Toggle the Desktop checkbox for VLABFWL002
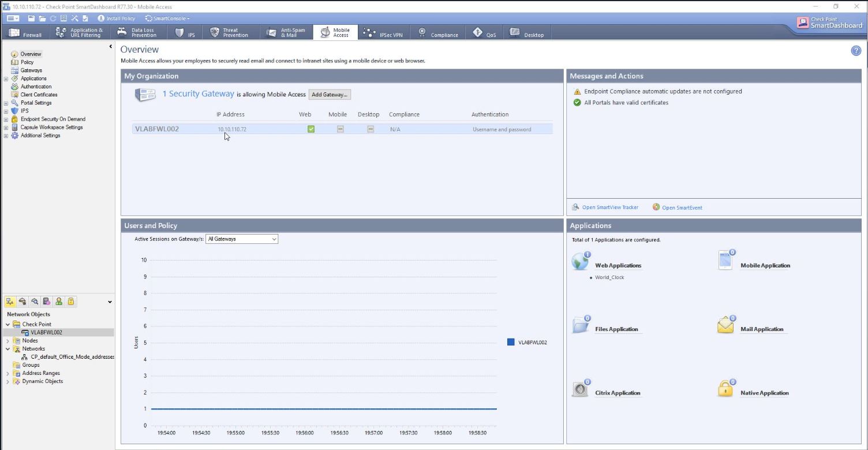This screenshot has width=868, height=450. 371,129
